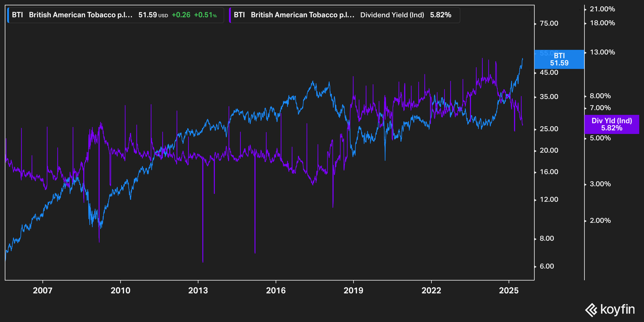Click the blue color bar in BTI price legend
Screen dimensions: 644x322
pyautogui.click(x=8, y=15)
